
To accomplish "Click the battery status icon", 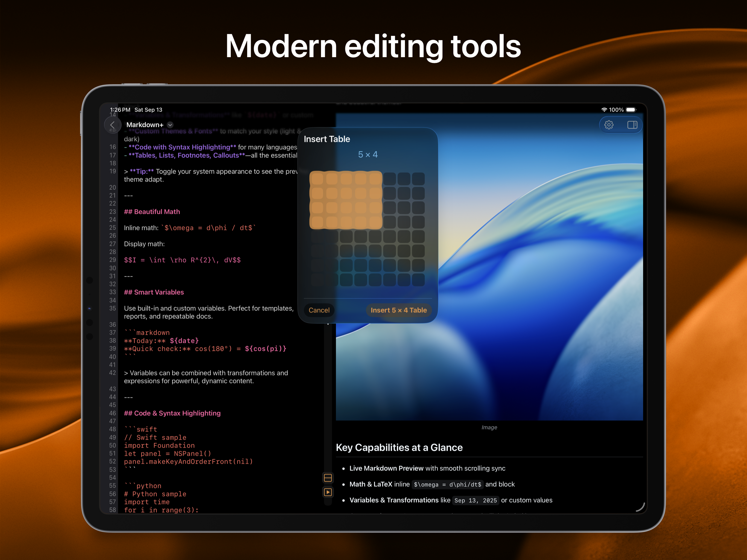I will (631, 110).
